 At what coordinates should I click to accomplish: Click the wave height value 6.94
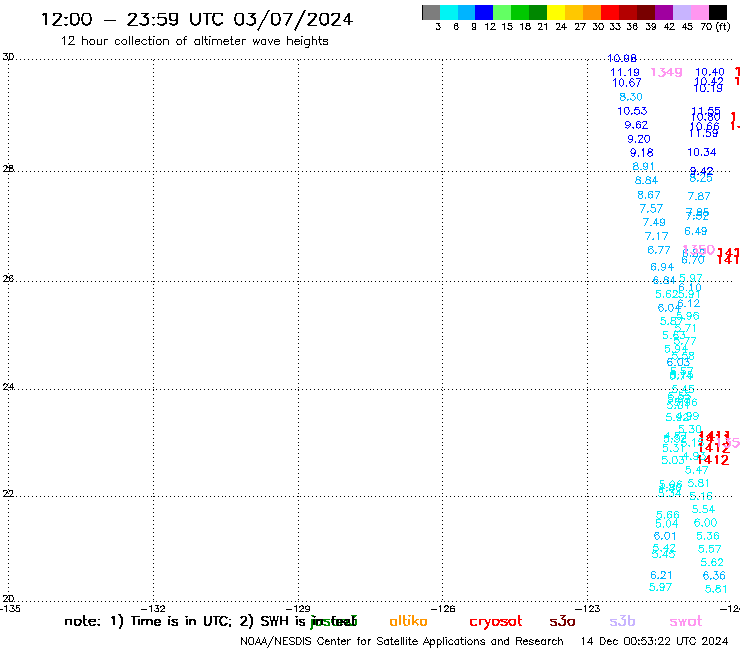pyautogui.click(x=662, y=267)
